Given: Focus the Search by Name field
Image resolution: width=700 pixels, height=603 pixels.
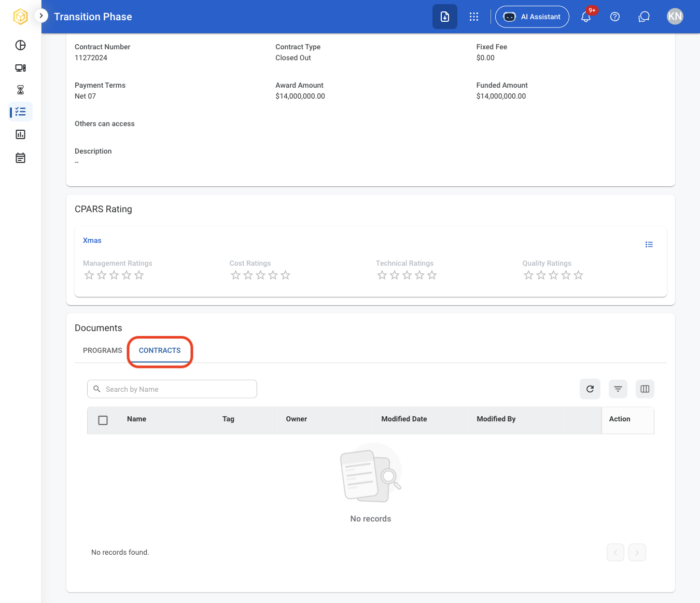Looking at the screenshot, I should [172, 389].
